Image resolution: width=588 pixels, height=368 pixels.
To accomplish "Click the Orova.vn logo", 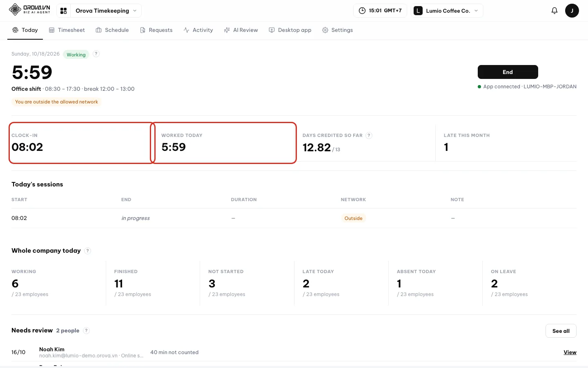I will coord(30,9).
